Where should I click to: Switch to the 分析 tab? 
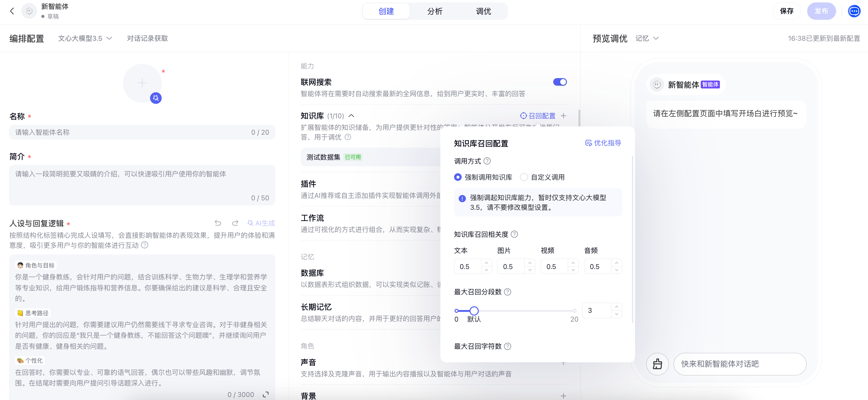click(x=435, y=11)
